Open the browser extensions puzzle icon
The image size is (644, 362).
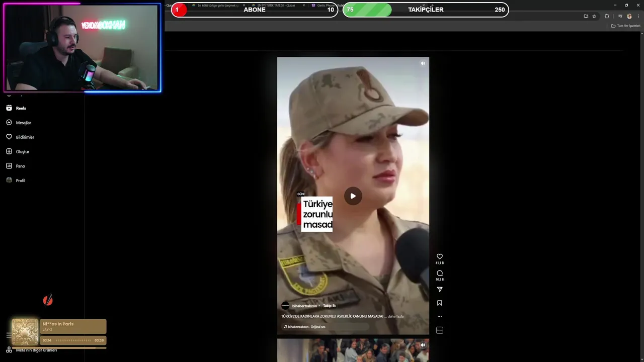click(x=607, y=16)
